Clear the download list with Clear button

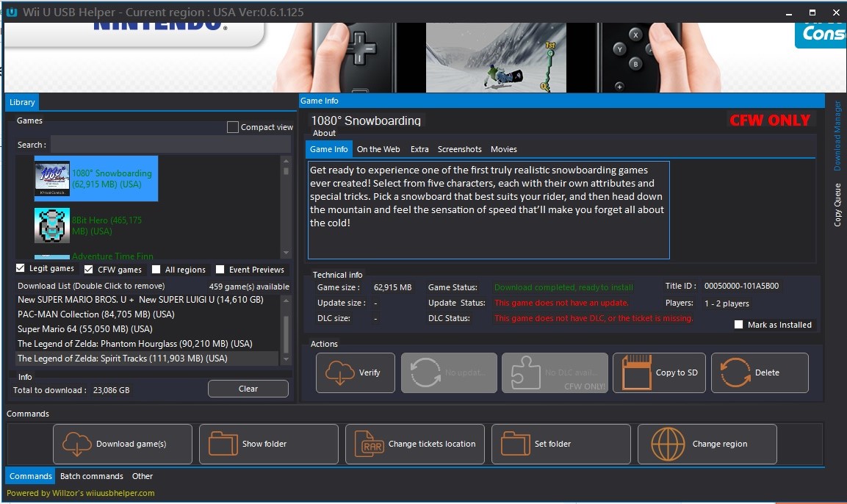pyautogui.click(x=248, y=389)
